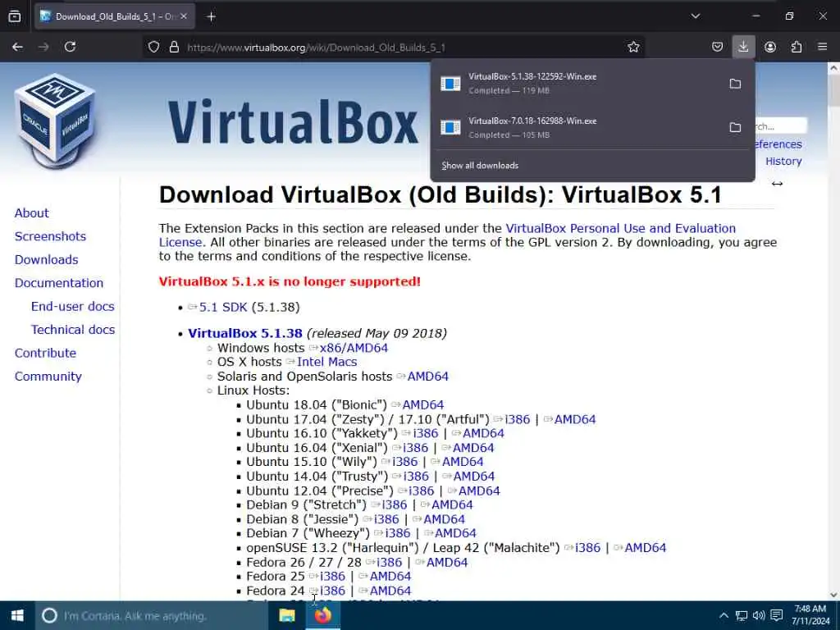Select the Download_Old_Builds_5_1 tab
This screenshot has width=840, height=630.
tap(115, 16)
